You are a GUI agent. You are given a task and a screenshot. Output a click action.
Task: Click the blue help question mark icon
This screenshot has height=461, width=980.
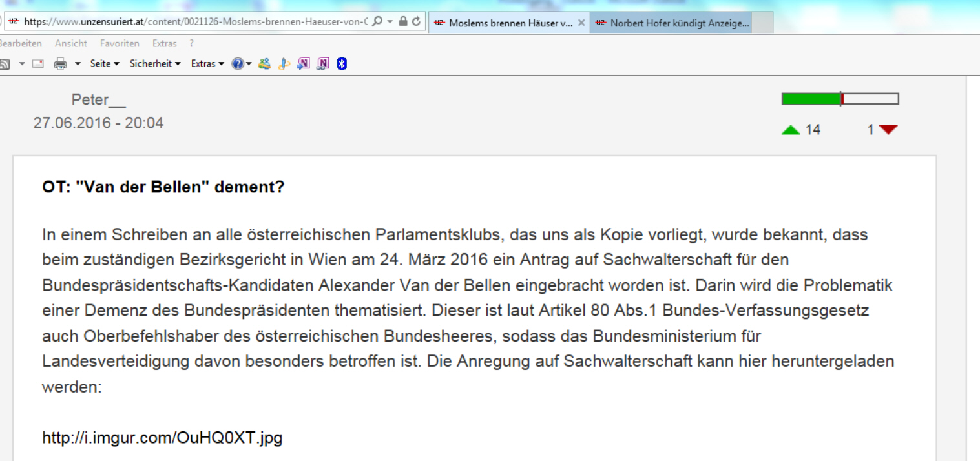[238, 63]
